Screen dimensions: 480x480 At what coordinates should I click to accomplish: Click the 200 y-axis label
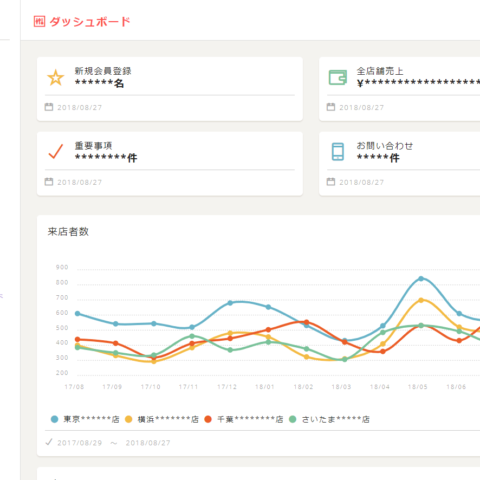62,373
